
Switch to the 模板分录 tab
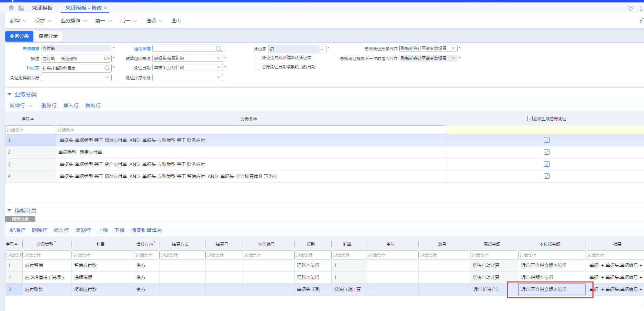48,36
